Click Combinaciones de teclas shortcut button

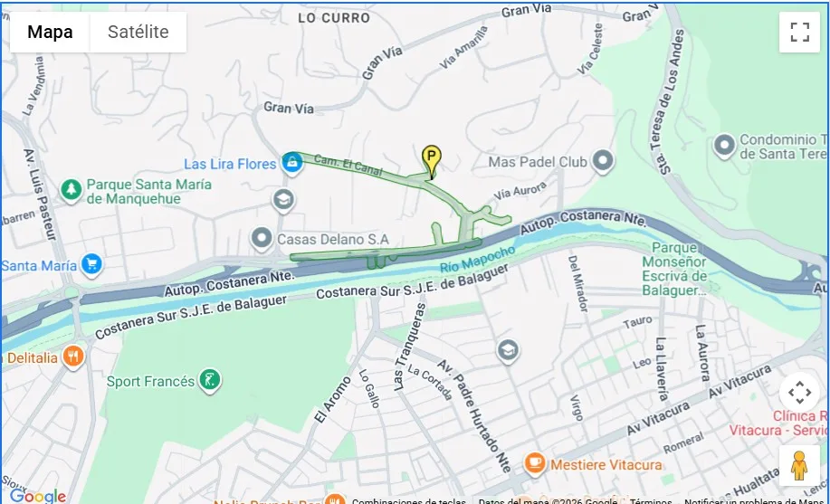pyautogui.click(x=408, y=500)
